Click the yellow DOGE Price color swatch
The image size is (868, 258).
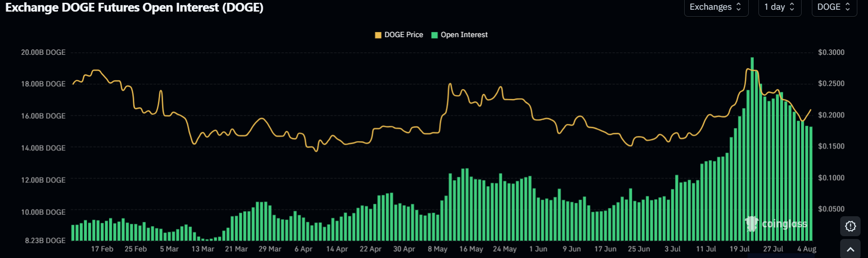[378, 35]
